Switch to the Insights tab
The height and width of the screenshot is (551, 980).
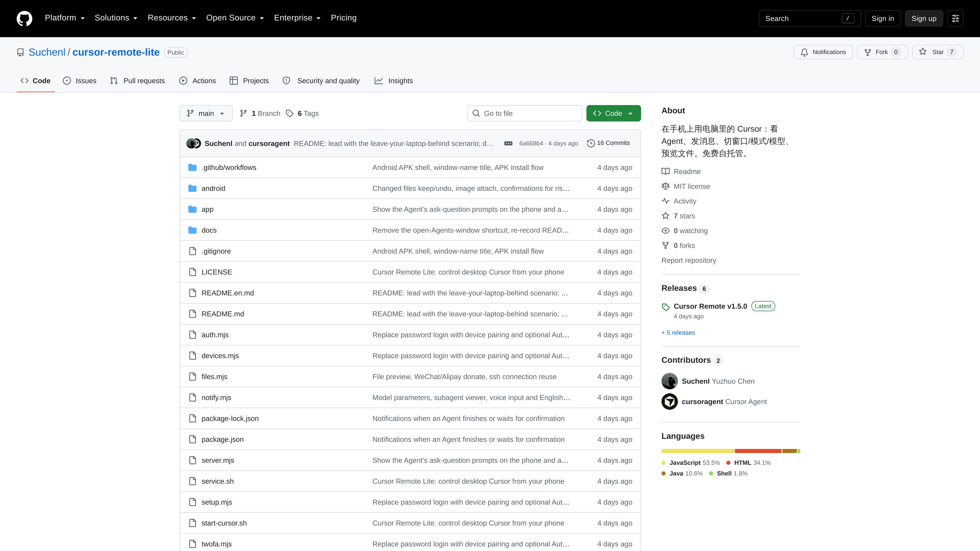click(x=394, y=81)
